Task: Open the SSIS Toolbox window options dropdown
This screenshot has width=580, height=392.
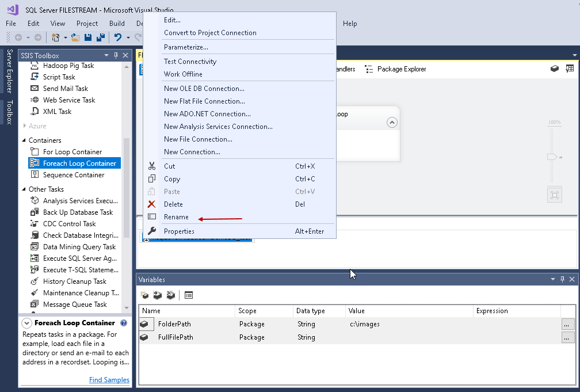Action: pyautogui.click(x=106, y=55)
